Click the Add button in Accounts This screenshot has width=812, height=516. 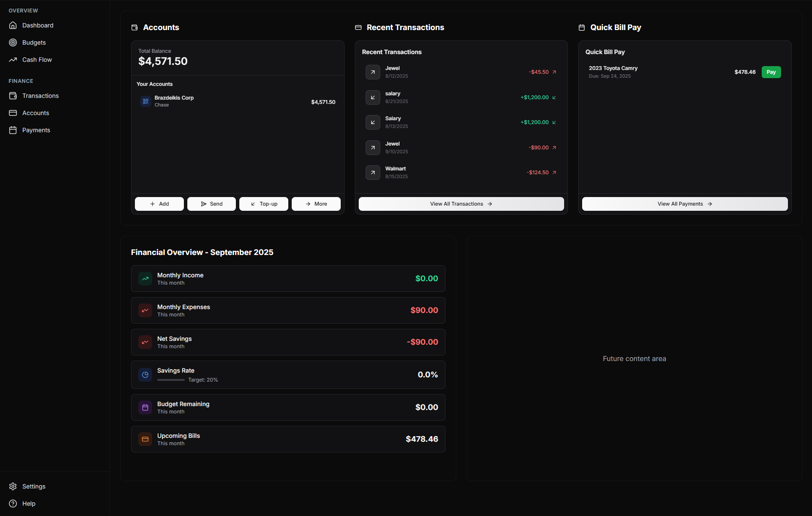159,204
